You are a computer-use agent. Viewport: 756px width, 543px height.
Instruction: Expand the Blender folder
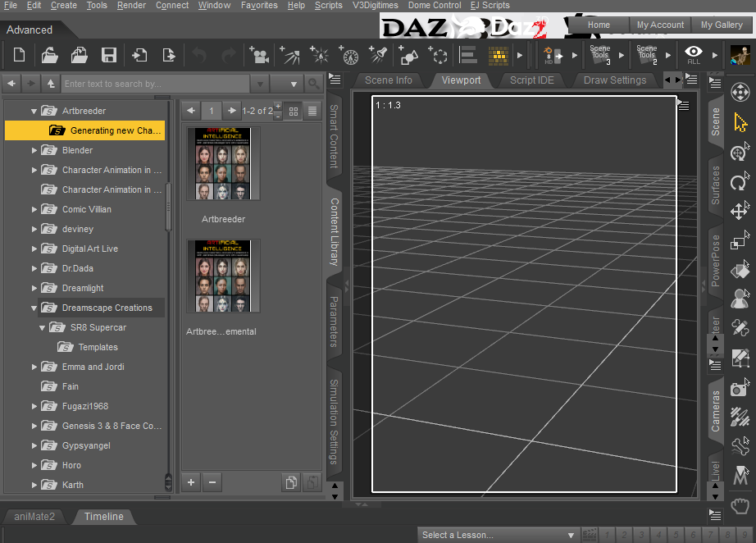point(34,150)
